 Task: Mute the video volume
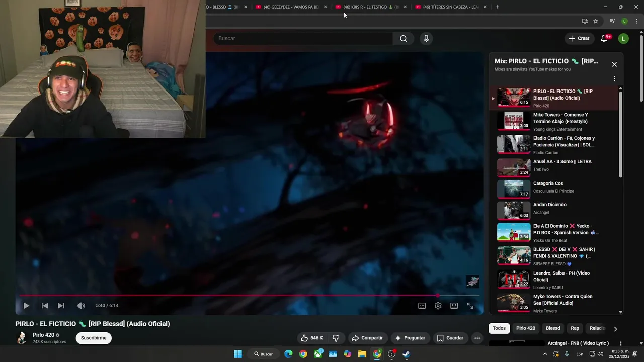click(x=81, y=306)
